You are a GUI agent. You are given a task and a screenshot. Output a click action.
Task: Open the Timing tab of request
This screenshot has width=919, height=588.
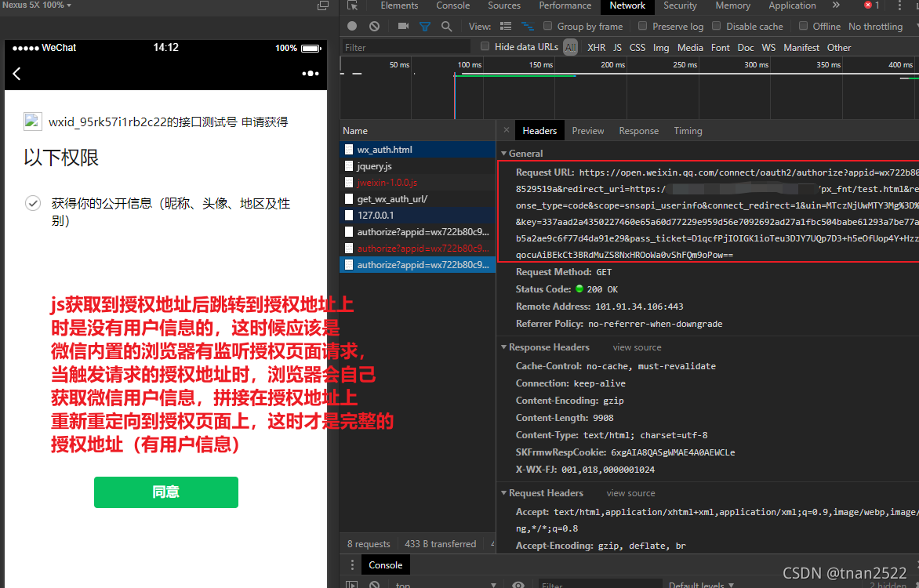pos(688,131)
